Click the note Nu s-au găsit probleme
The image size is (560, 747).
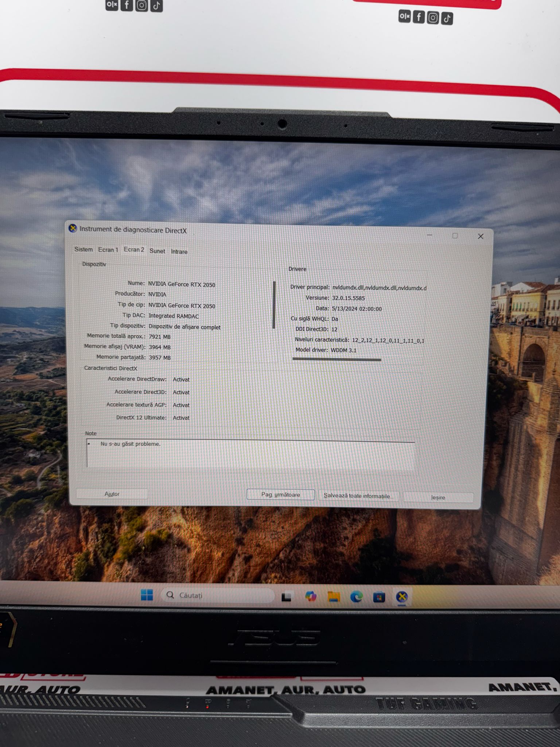click(x=131, y=444)
